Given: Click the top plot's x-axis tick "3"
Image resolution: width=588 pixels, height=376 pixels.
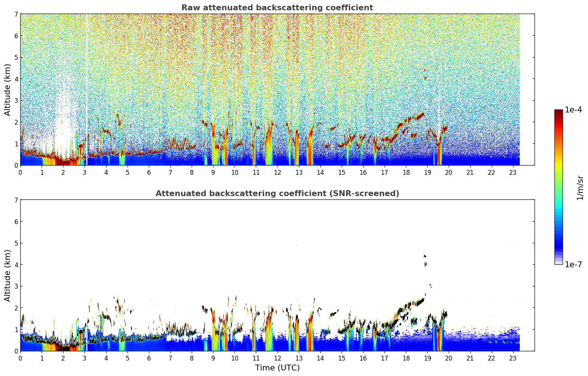Looking at the screenshot, I should [84, 172].
